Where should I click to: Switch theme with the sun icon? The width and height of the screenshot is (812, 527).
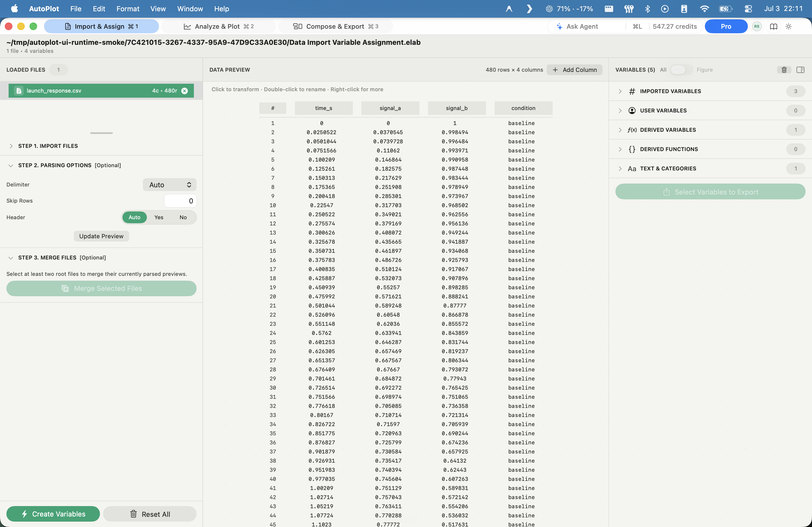[x=788, y=27]
